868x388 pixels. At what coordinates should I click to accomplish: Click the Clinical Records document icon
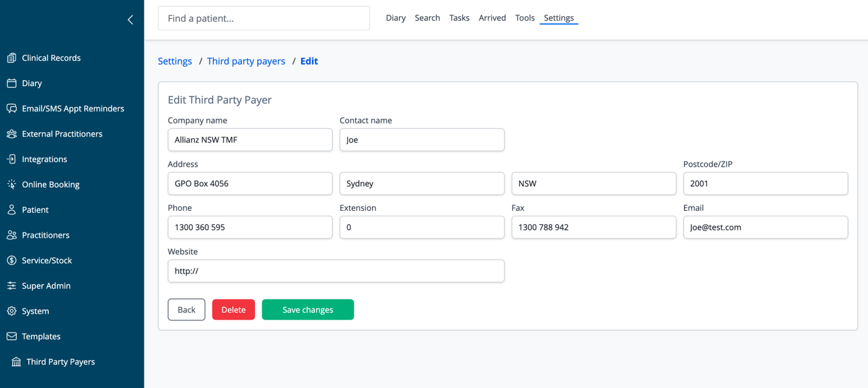coord(11,58)
